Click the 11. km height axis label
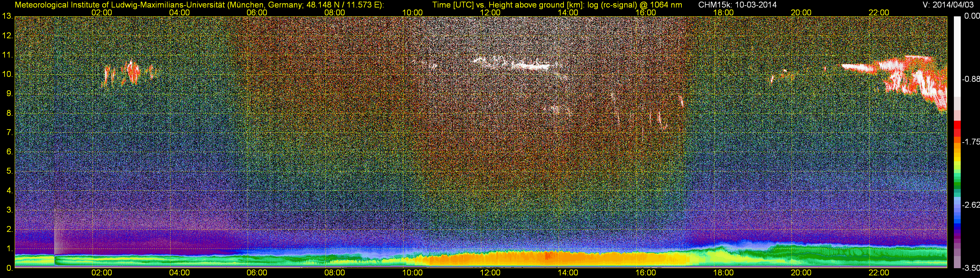The width and height of the screenshot is (980, 278). point(7,55)
